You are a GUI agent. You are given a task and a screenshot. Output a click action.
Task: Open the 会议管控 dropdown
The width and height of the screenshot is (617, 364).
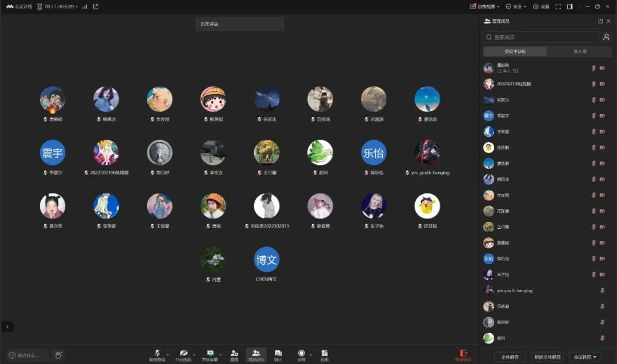tap(587, 357)
